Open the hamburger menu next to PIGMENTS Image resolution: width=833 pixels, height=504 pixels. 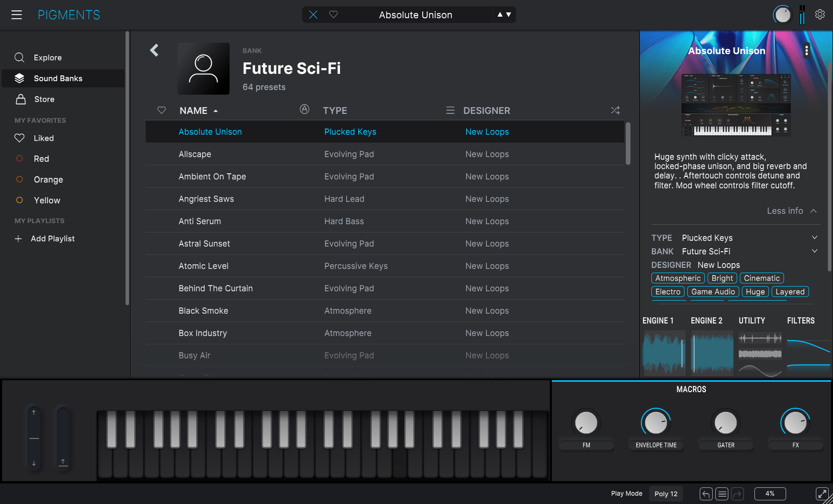tap(17, 15)
